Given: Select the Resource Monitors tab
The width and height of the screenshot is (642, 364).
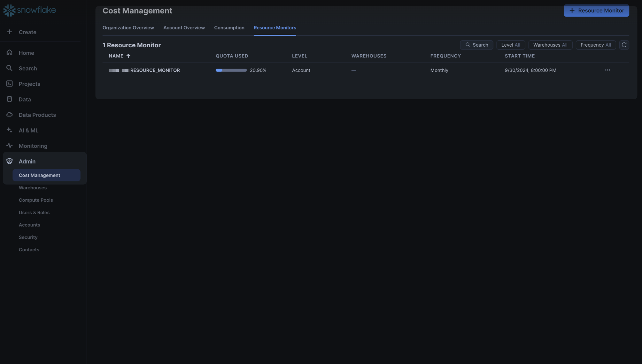Looking at the screenshot, I should pos(275,28).
